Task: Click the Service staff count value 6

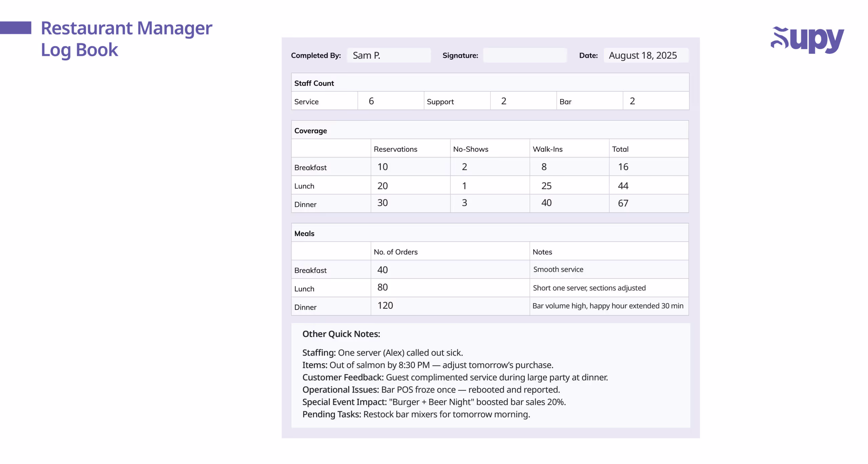Action: (x=372, y=101)
